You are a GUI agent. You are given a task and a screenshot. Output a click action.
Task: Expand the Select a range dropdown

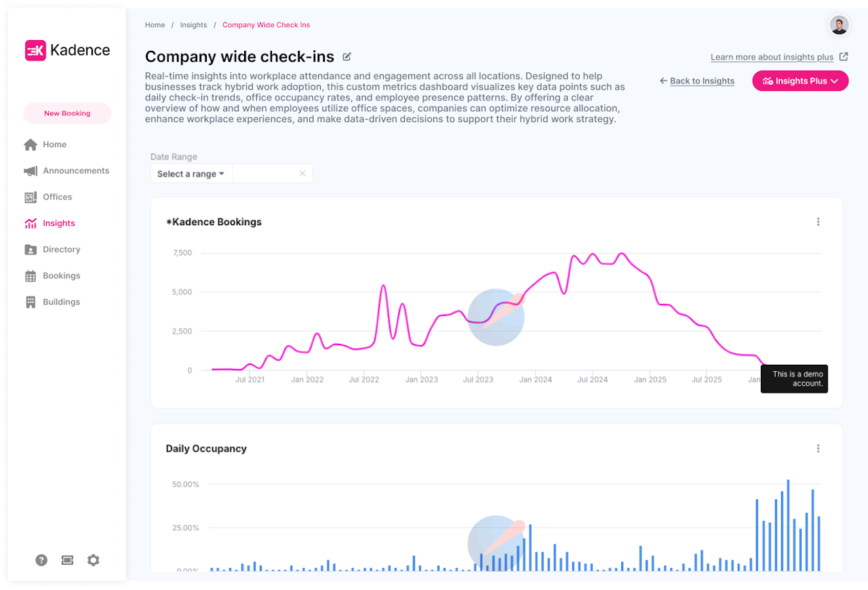tap(191, 174)
